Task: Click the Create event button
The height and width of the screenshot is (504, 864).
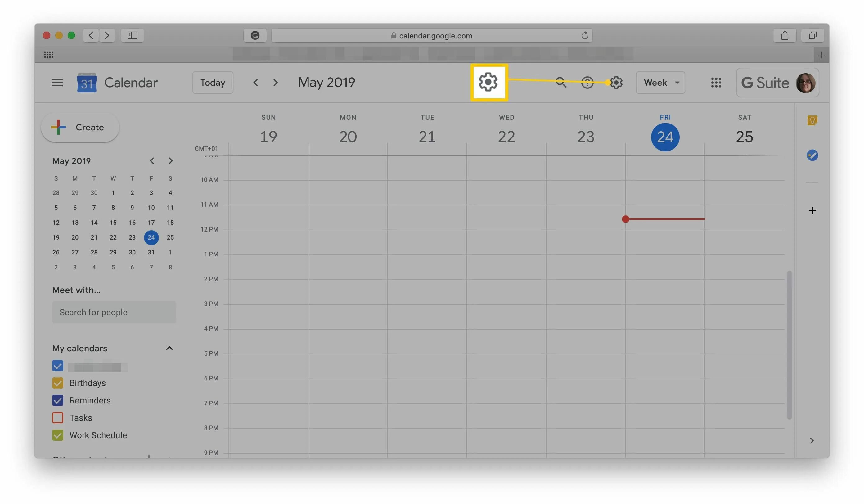Action: pyautogui.click(x=80, y=128)
